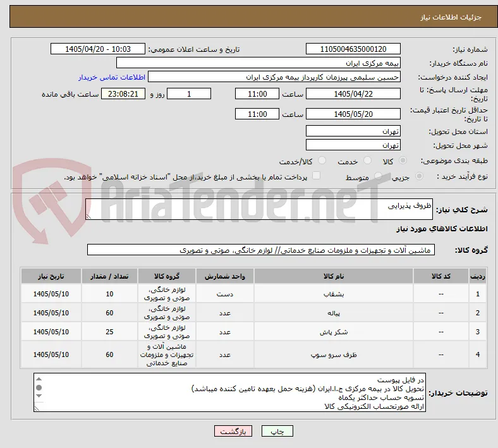Click the goods group field ماشین آلات و تجهیزات
This screenshot has width=498, height=448.
point(261,250)
